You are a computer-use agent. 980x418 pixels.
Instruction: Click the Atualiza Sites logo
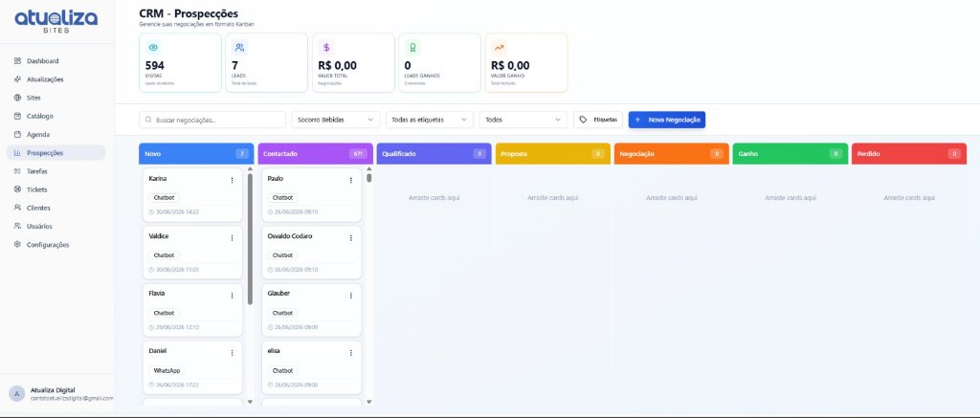click(x=56, y=21)
